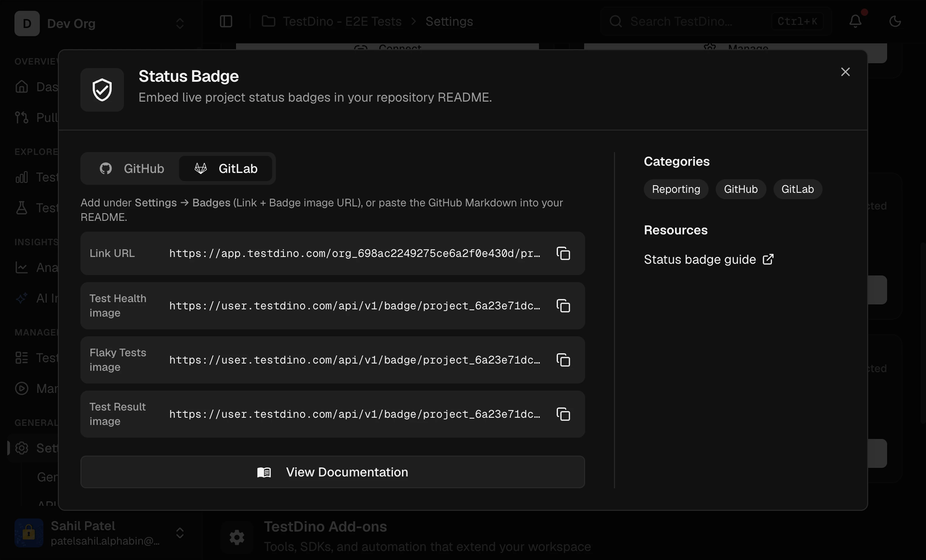Click the Settings breadcrumb

[x=449, y=21]
